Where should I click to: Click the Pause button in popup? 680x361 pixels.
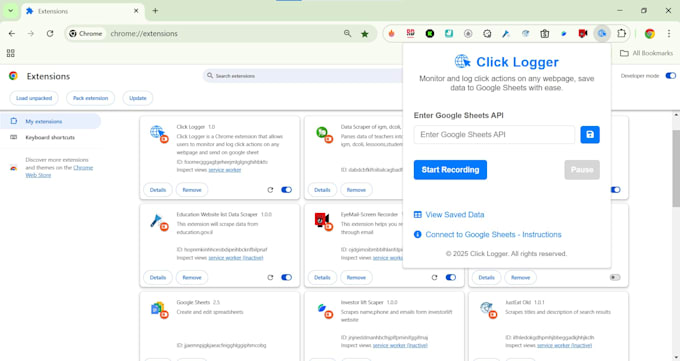[x=582, y=170]
